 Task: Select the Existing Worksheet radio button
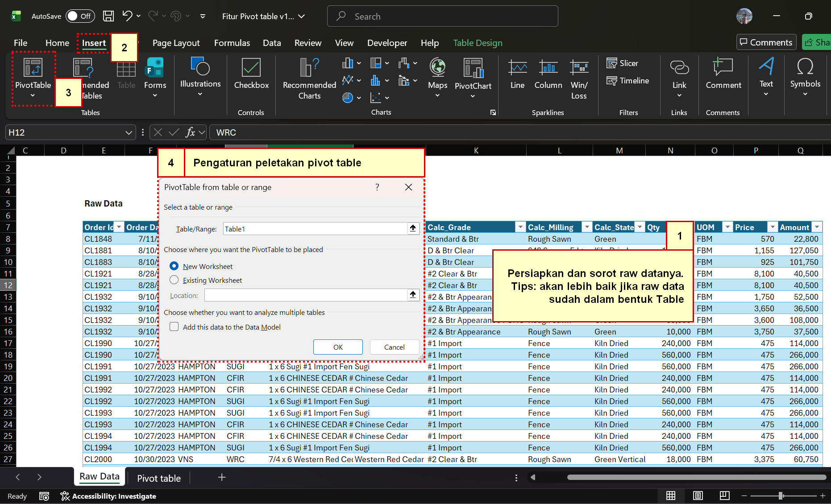click(174, 280)
